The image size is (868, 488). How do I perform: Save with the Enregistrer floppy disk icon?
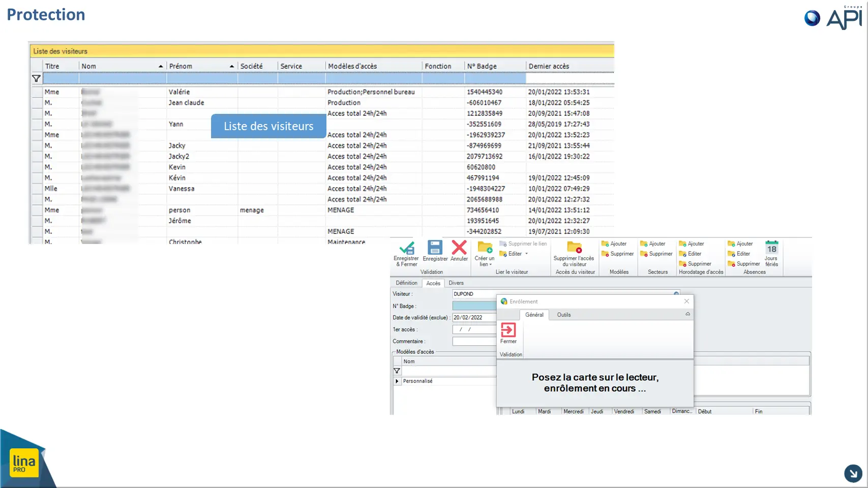pyautogui.click(x=435, y=248)
